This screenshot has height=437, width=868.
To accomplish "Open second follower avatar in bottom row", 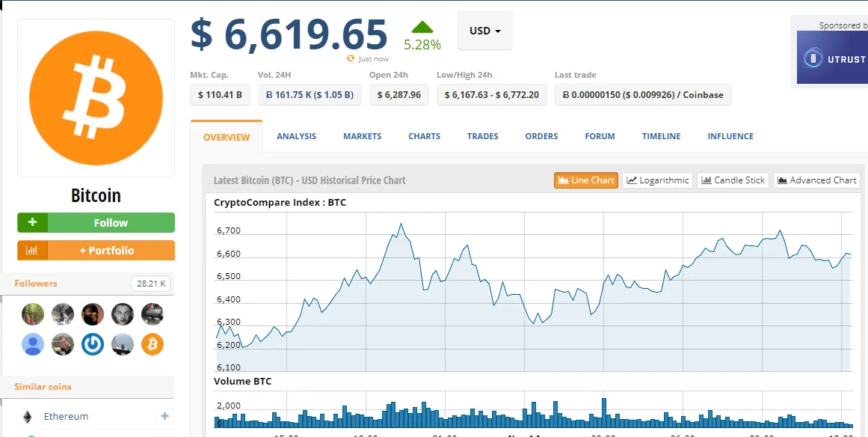I will pyautogui.click(x=63, y=344).
